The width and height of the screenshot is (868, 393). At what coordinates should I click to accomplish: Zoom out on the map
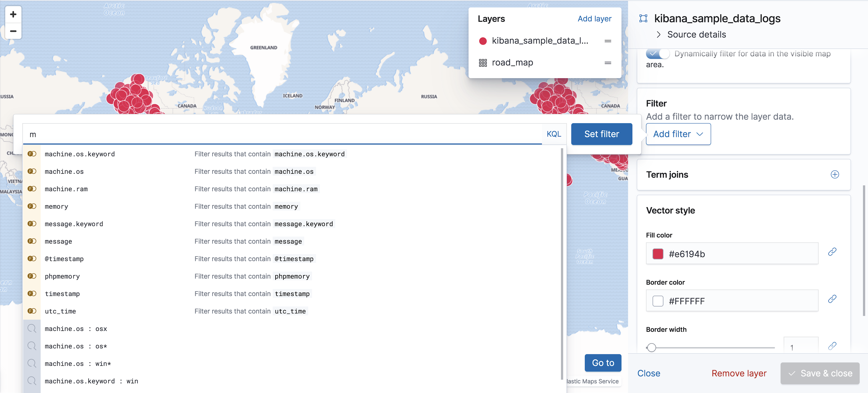[13, 31]
